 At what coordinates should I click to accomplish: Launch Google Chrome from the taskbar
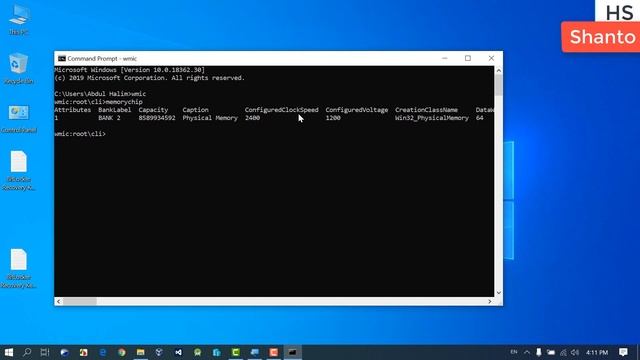[122, 352]
